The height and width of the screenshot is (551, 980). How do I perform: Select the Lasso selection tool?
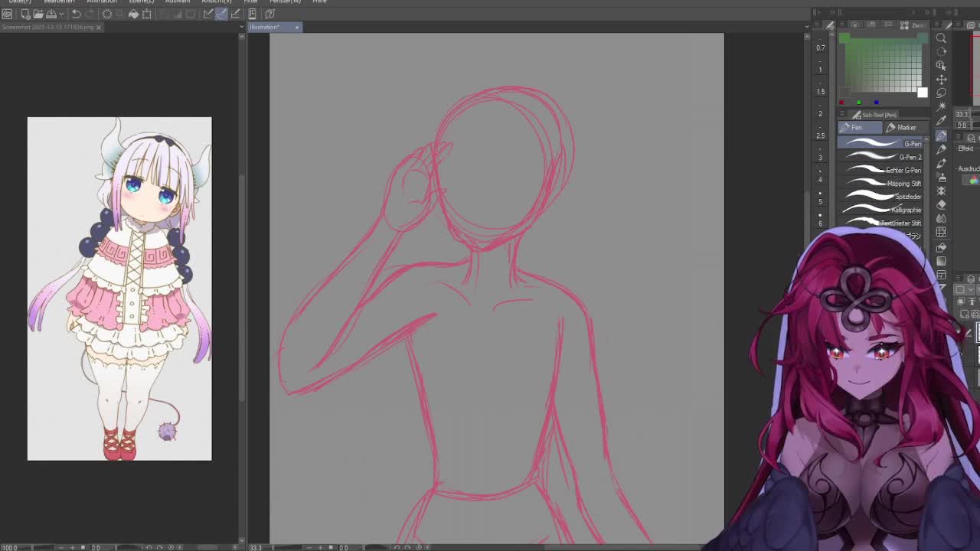[941, 93]
